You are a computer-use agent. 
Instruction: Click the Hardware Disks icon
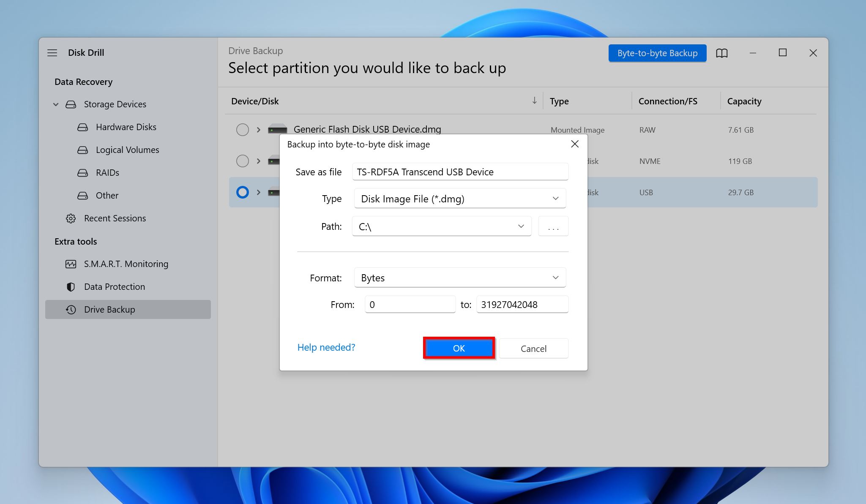pyautogui.click(x=83, y=127)
